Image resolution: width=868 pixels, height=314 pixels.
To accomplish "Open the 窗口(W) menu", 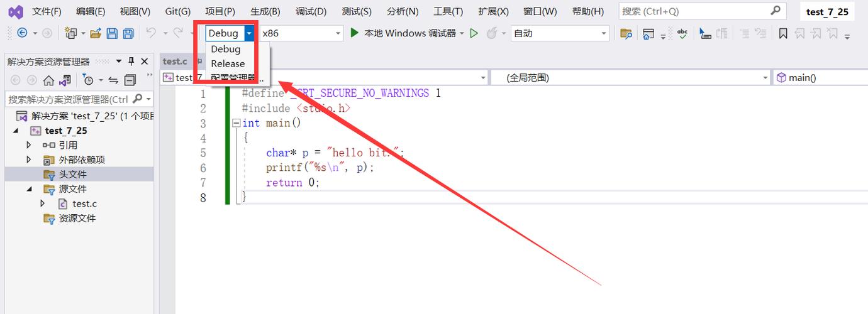I will [x=540, y=11].
